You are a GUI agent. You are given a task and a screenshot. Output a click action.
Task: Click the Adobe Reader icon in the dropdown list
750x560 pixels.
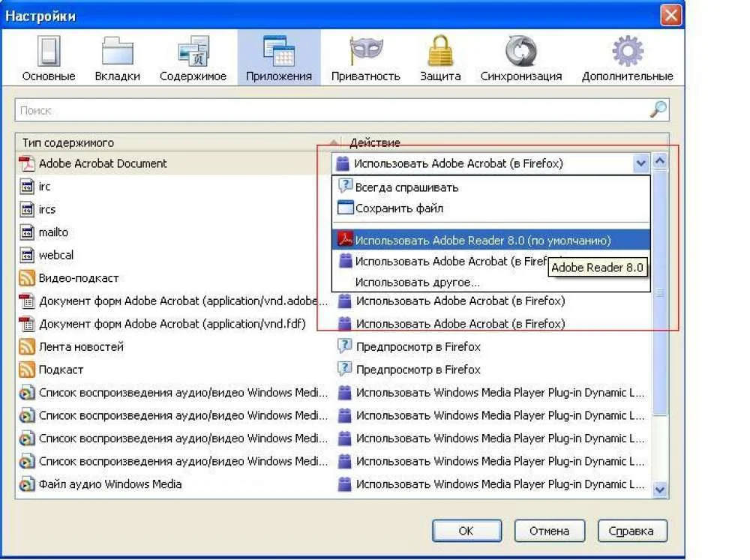click(345, 238)
